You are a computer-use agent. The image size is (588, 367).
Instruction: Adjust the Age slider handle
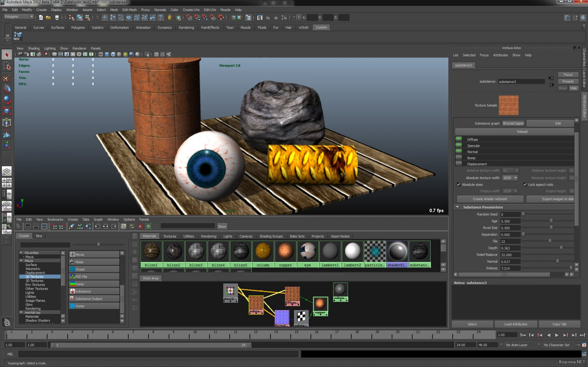[551, 221]
